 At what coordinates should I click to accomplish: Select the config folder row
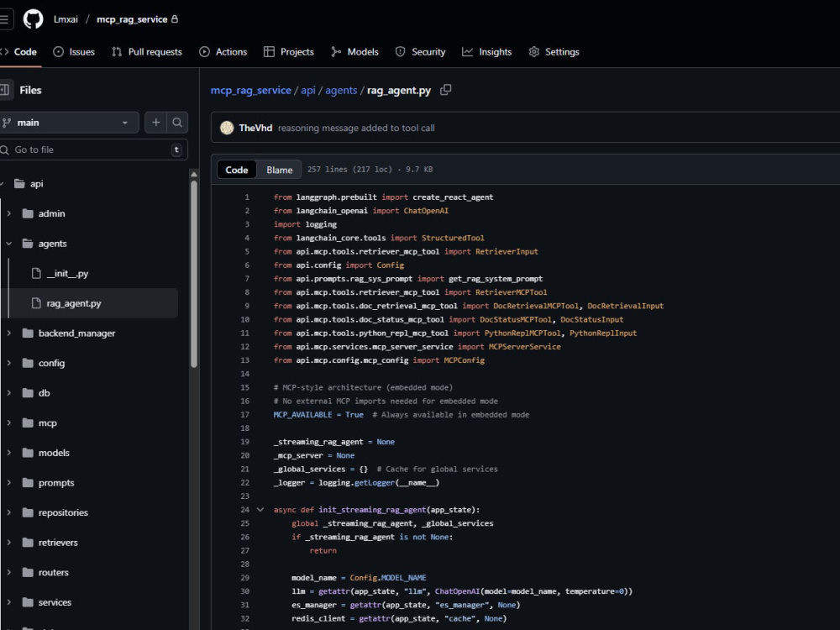(89, 363)
